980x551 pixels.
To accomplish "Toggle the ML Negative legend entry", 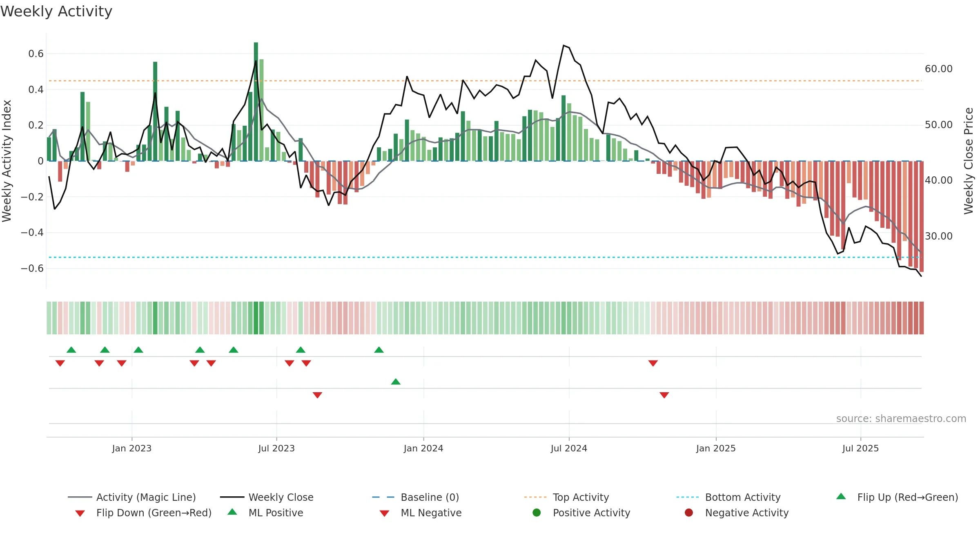I will point(421,513).
